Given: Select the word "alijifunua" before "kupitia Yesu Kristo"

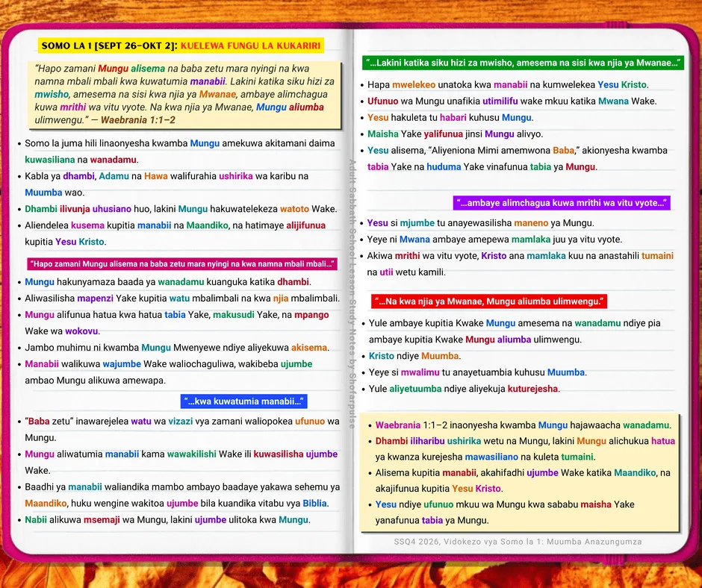Looking at the screenshot, I should pyautogui.click(x=305, y=225).
